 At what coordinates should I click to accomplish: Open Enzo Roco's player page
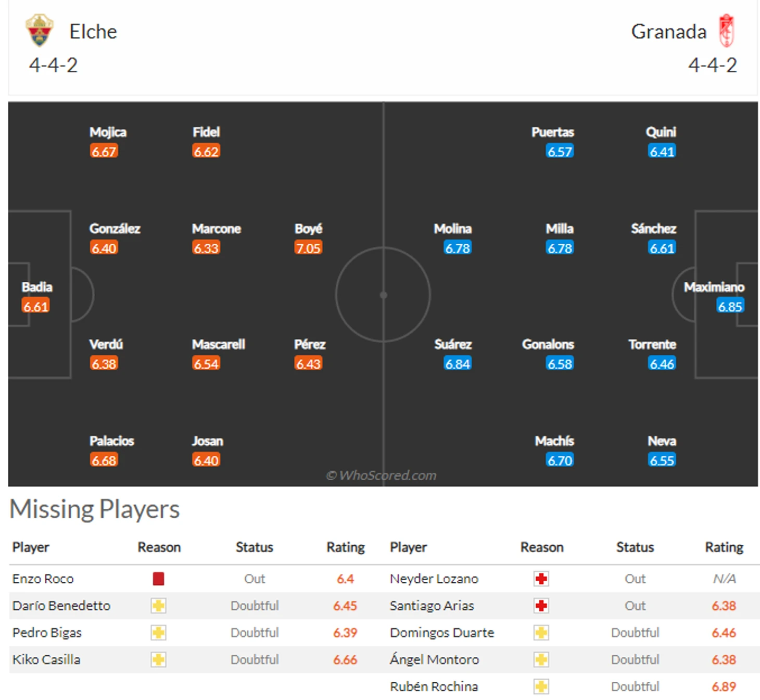(43, 579)
